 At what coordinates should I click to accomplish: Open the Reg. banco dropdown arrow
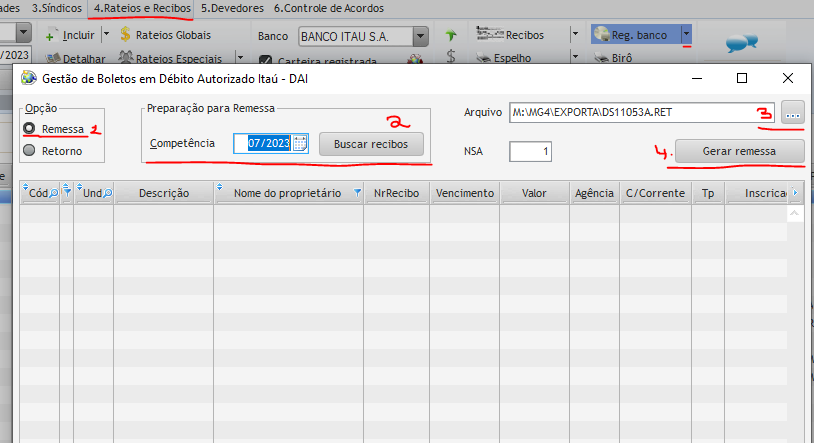click(686, 35)
